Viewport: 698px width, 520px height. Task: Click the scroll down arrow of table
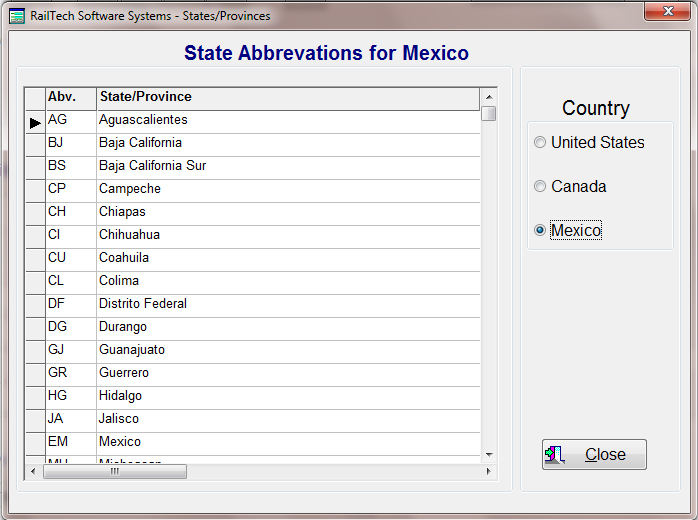click(489, 455)
